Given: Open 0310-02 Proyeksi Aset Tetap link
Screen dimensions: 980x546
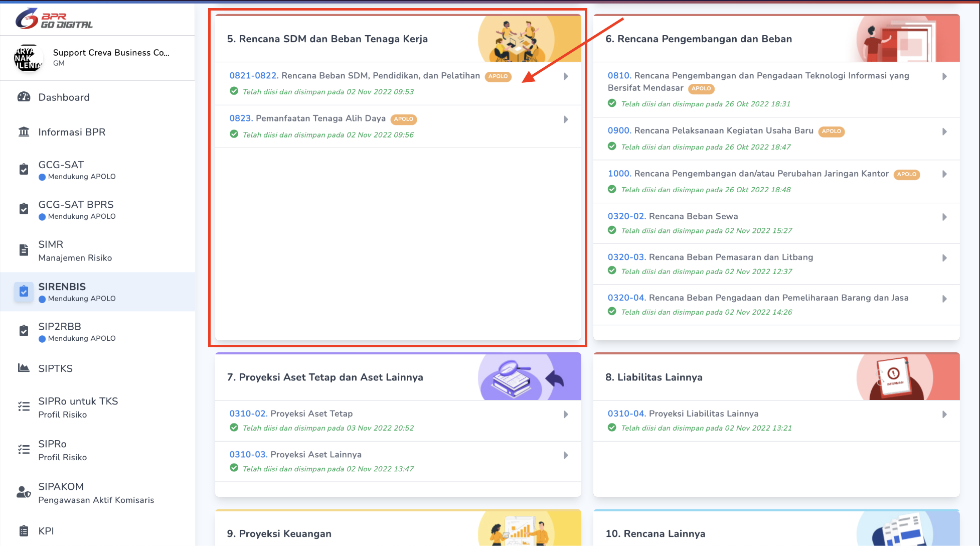Looking at the screenshot, I should [291, 414].
